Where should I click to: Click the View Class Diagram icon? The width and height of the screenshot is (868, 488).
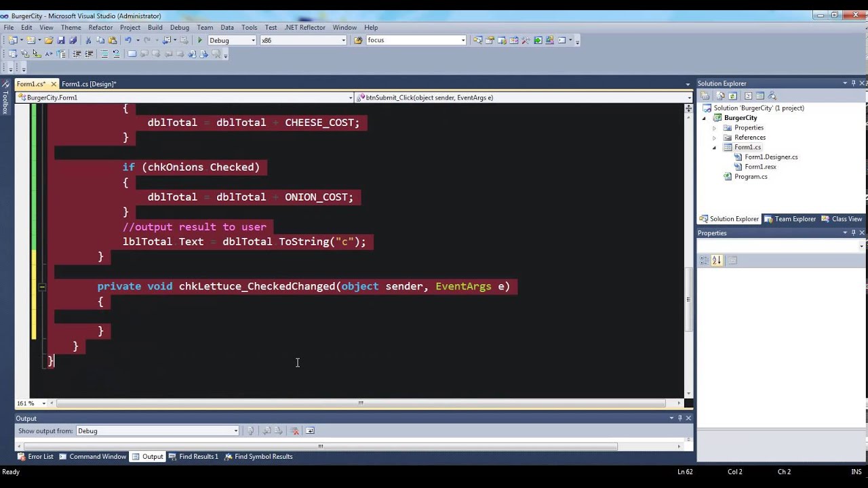[772, 96]
